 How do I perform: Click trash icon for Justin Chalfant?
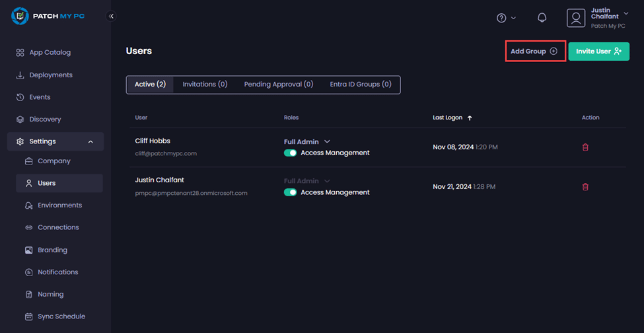(585, 187)
